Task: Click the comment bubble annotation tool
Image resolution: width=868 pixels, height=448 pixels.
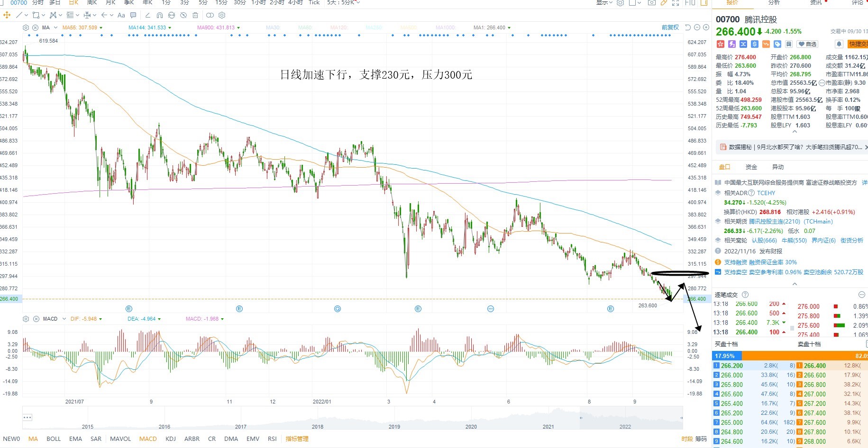Action: (133, 15)
